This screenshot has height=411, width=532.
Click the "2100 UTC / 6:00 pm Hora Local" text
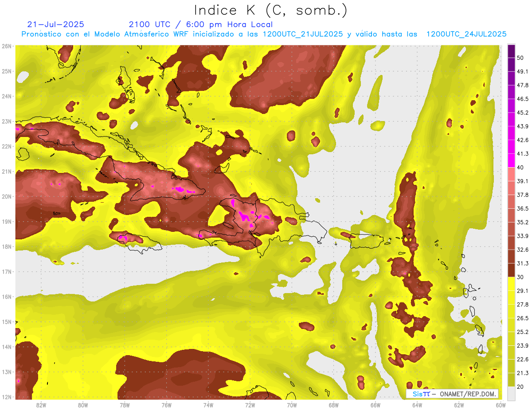[201, 24]
